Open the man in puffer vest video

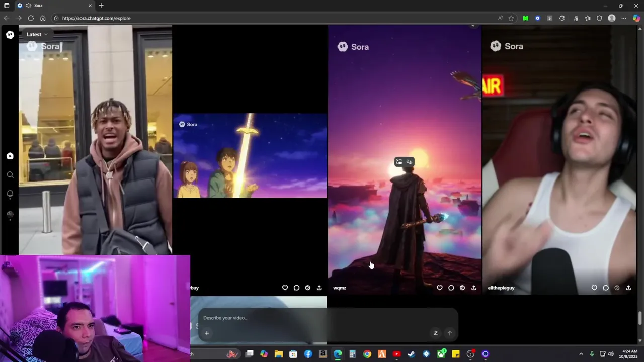tap(96, 141)
